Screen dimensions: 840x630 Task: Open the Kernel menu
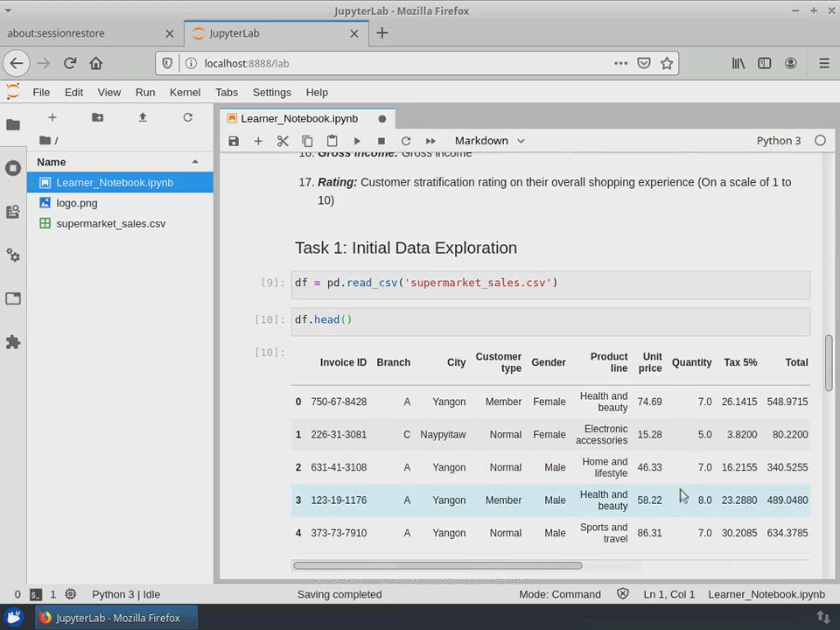pyautogui.click(x=185, y=92)
